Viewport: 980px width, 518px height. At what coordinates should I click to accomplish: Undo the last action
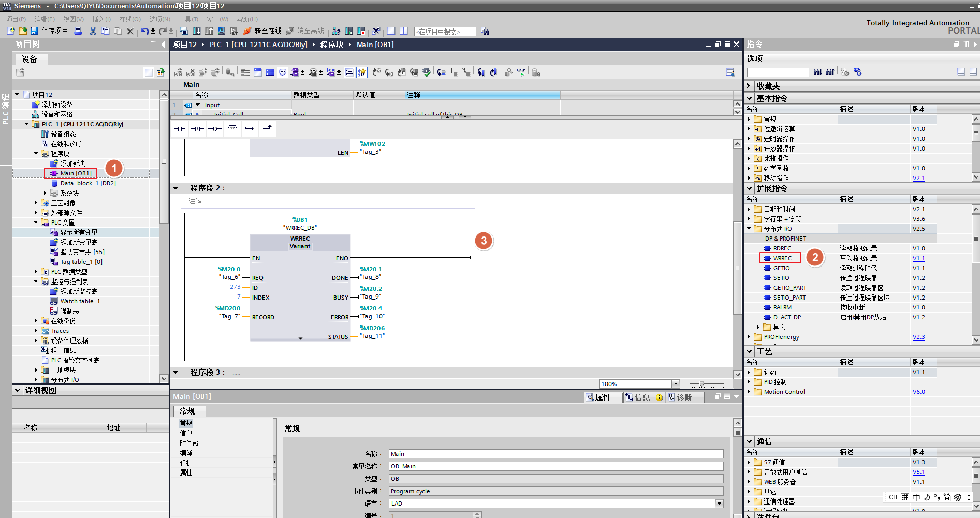click(144, 31)
